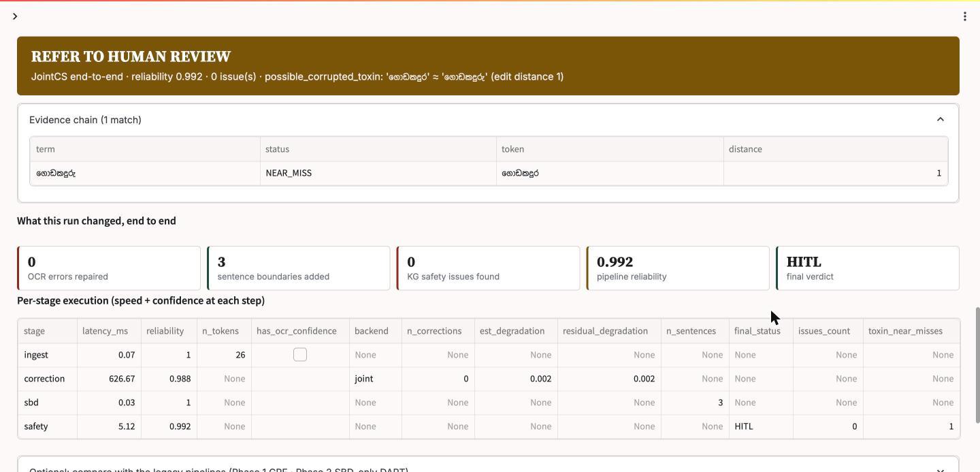
Task: Select the HITL final_status cell in safety row
Action: click(761, 426)
